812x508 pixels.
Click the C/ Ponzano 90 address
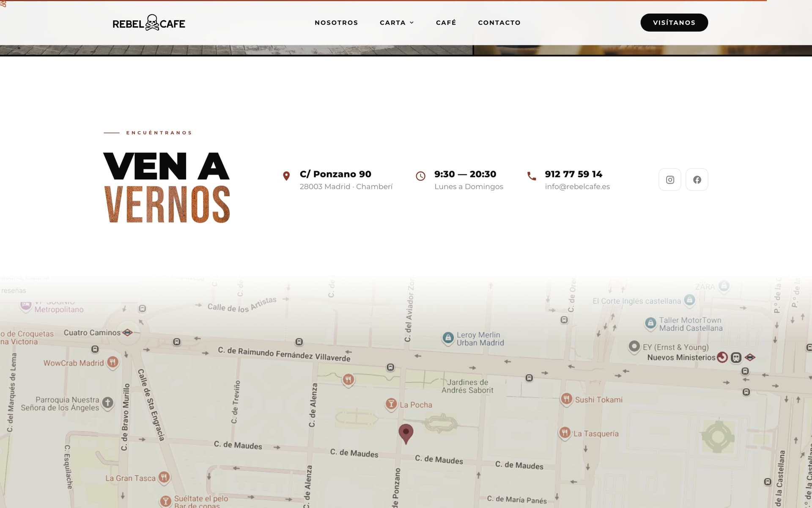pos(335,174)
